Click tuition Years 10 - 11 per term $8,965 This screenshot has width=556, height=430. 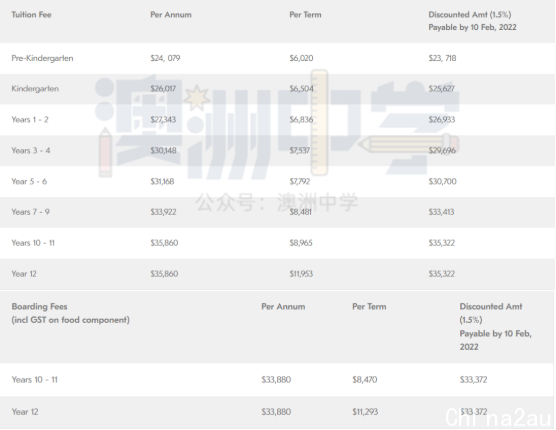click(301, 243)
